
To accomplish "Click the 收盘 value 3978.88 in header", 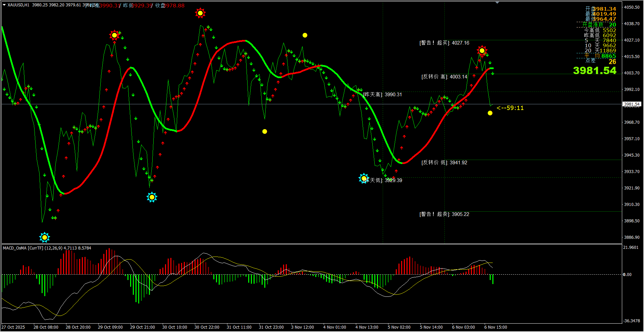I will (x=174, y=6).
